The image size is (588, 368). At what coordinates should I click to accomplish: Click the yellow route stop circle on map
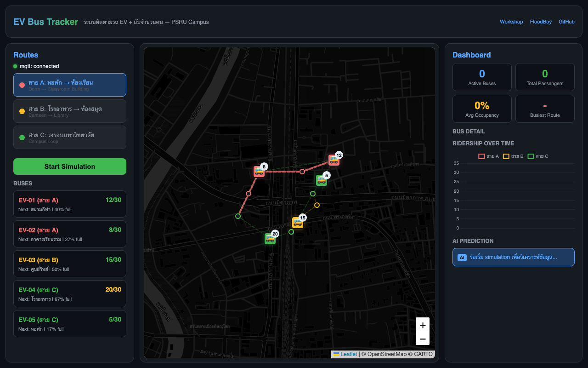click(x=317, y=205)
